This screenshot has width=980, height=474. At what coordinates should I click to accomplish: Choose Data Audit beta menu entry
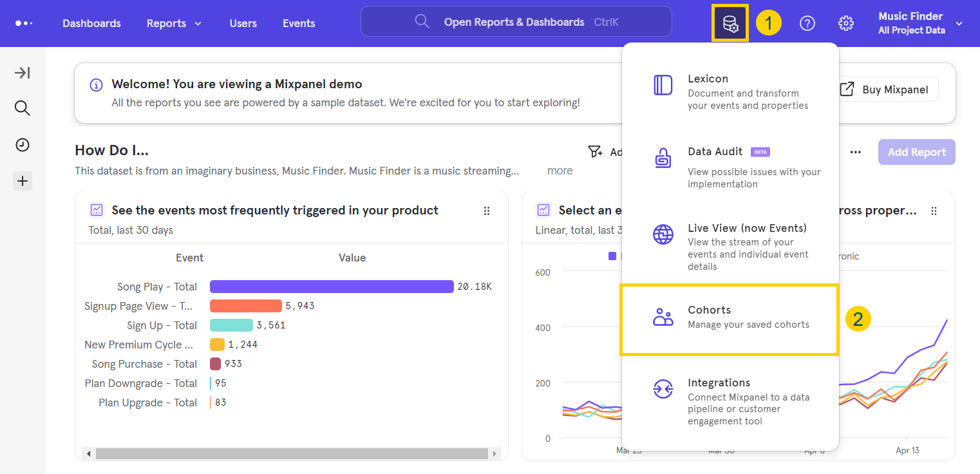point(729,166)
